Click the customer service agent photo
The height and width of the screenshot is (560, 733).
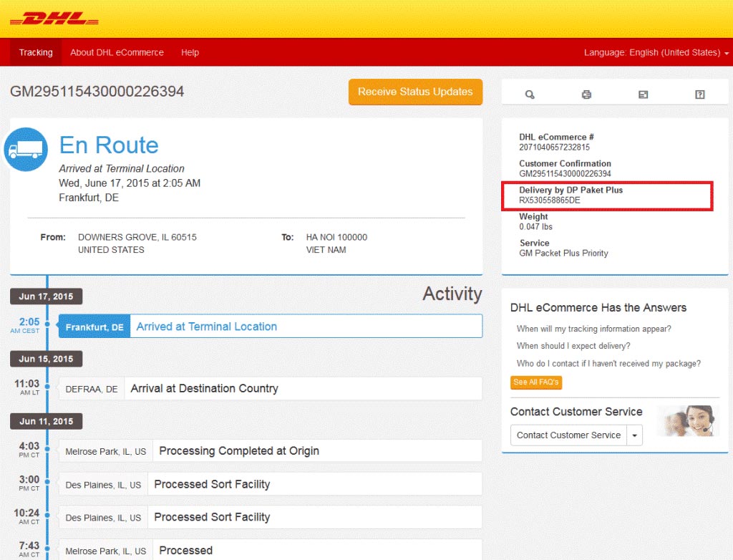(688, 420)
